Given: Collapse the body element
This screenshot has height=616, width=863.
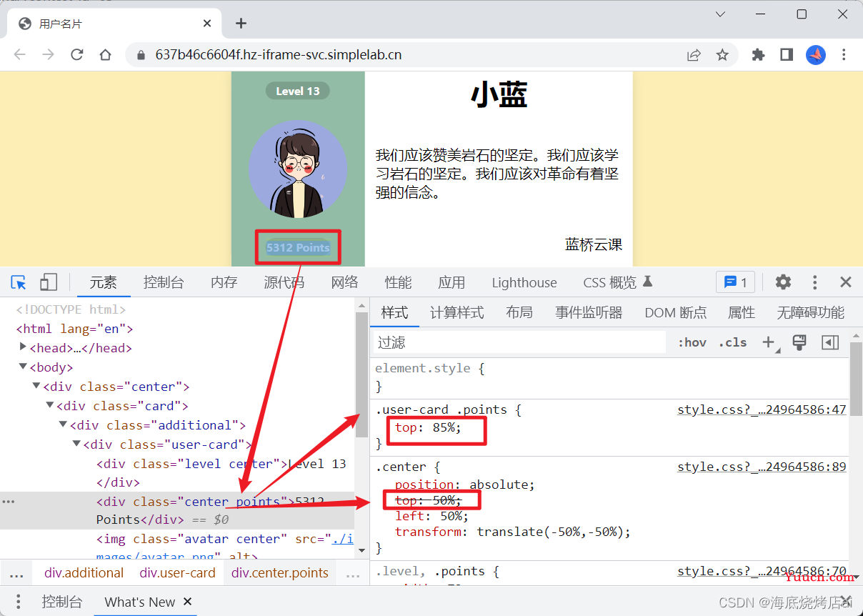Looking at the screenshot, I should (24, 367).
